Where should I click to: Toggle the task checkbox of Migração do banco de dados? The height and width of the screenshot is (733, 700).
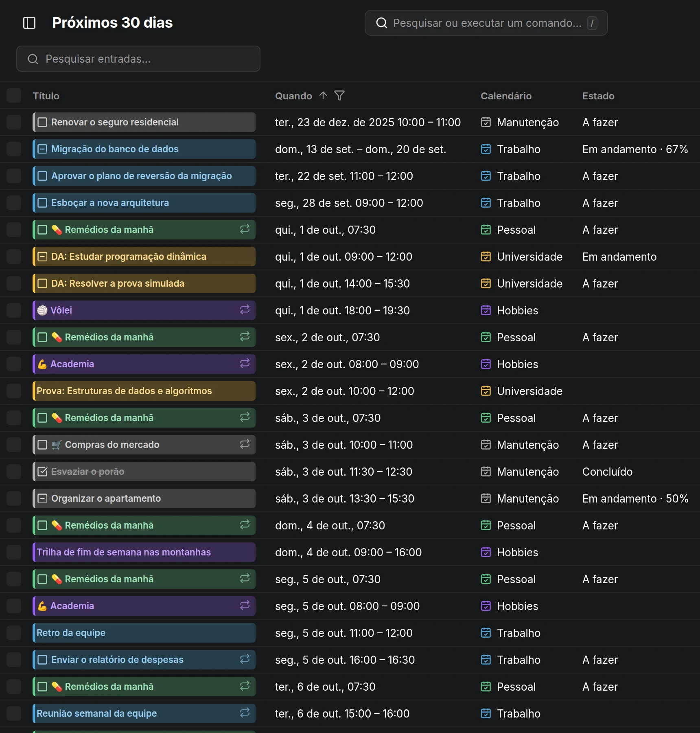point(42,149)
